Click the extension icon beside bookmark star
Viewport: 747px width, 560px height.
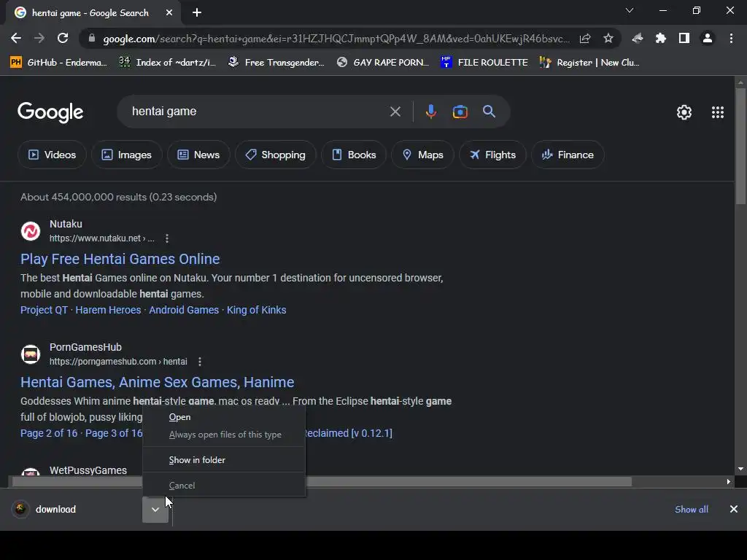pos(637,39)
